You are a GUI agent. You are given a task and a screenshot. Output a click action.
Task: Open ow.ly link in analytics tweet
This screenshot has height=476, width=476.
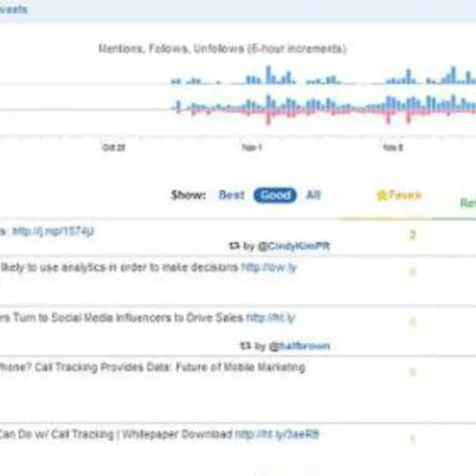[269, 268]
